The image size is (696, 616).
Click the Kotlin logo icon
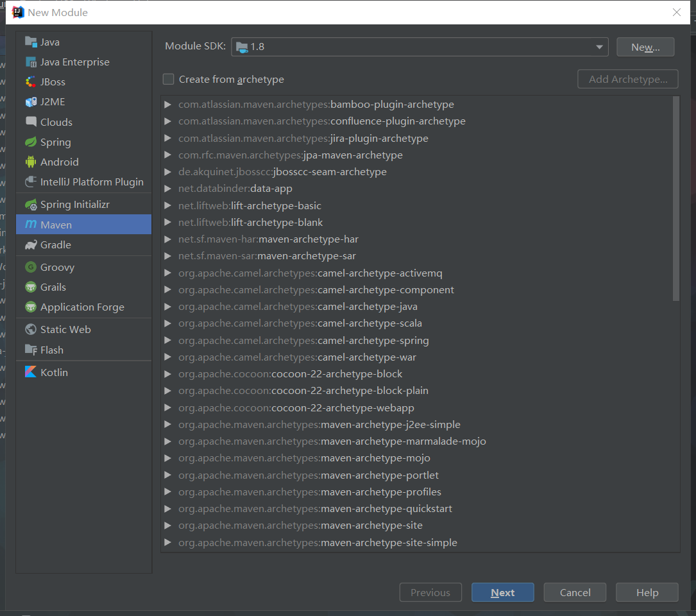31,372
